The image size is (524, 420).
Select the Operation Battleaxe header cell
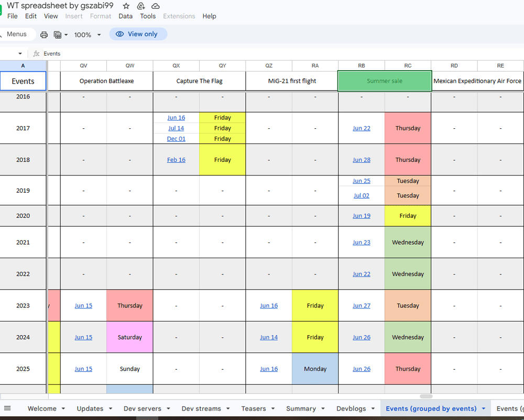106,81
